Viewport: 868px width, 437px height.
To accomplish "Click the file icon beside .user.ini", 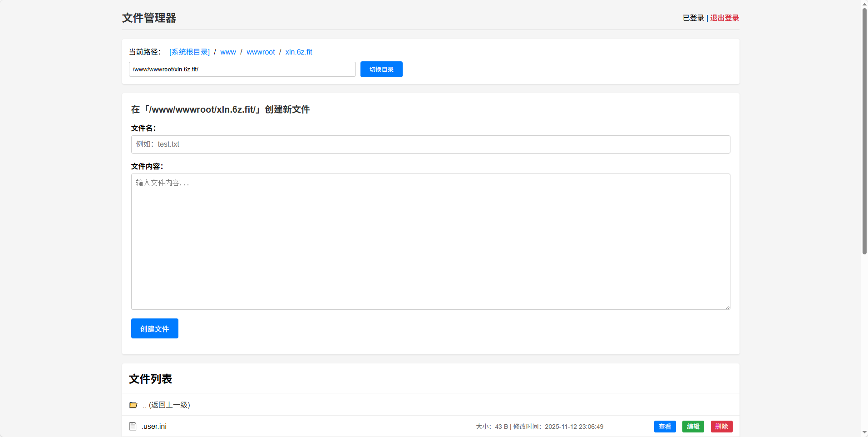I will (133, 426).
